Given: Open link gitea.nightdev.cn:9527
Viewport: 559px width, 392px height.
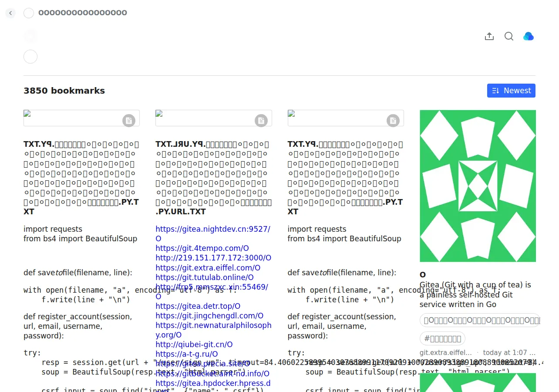Looking at the screenshot, I should 213,234.
